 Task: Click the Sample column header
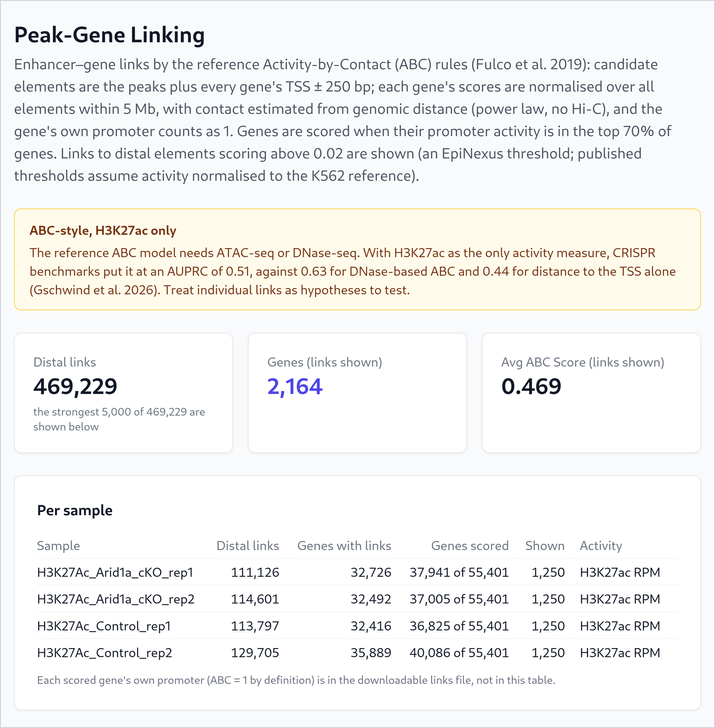58,545
